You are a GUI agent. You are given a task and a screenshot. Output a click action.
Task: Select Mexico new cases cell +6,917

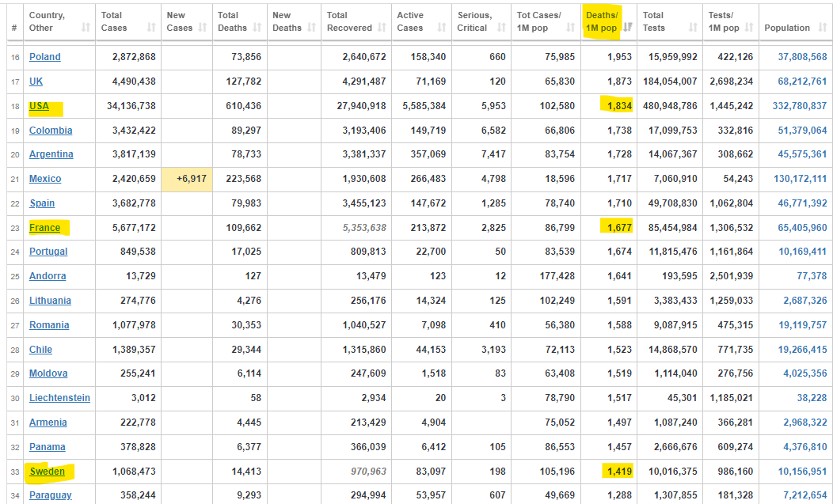(x=187, y=179)
